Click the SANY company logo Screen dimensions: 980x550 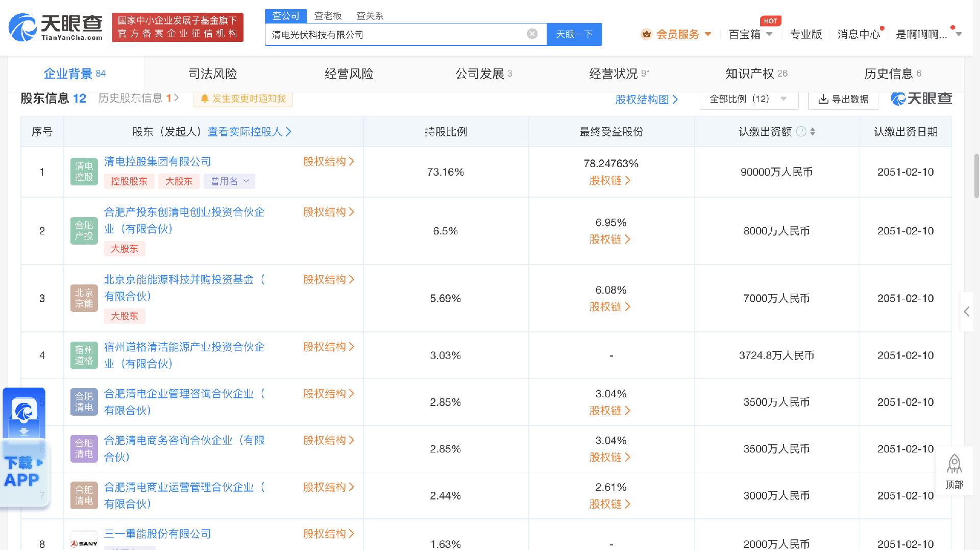click(x=84, y=543)
